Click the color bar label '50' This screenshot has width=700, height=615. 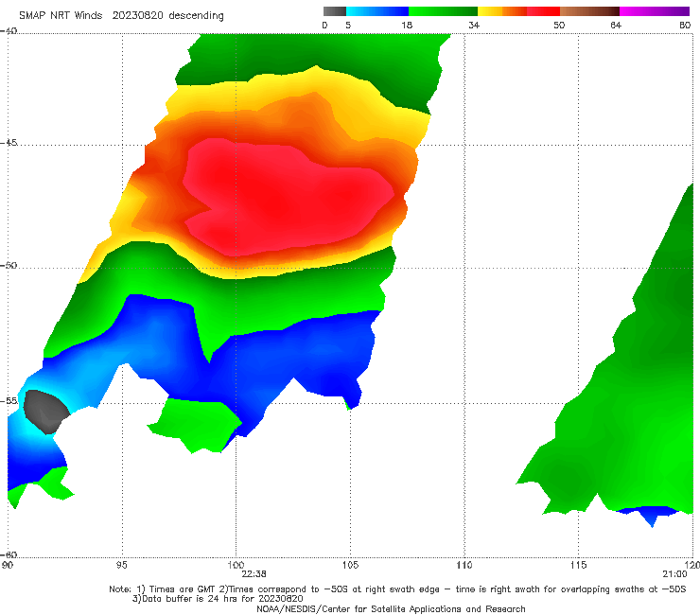(559, 25)
